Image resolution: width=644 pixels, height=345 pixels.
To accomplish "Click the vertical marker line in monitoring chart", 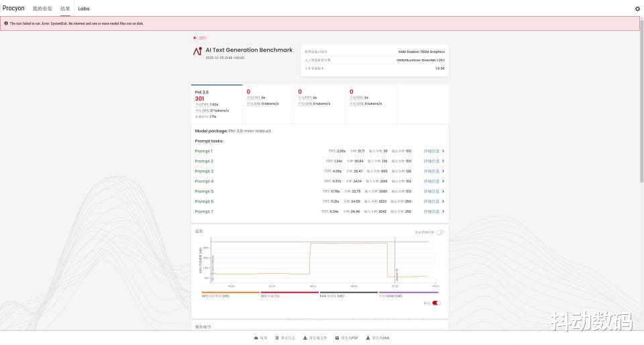I will click(394, 260).
